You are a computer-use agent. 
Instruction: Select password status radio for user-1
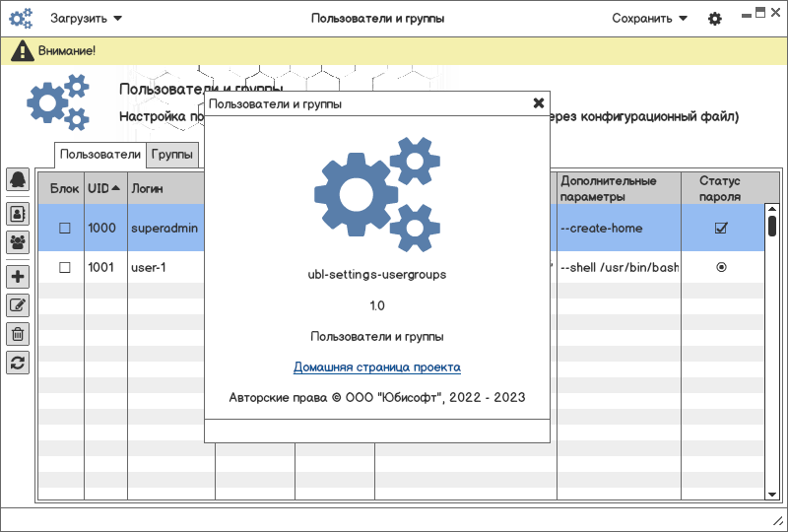click(721, 267)
